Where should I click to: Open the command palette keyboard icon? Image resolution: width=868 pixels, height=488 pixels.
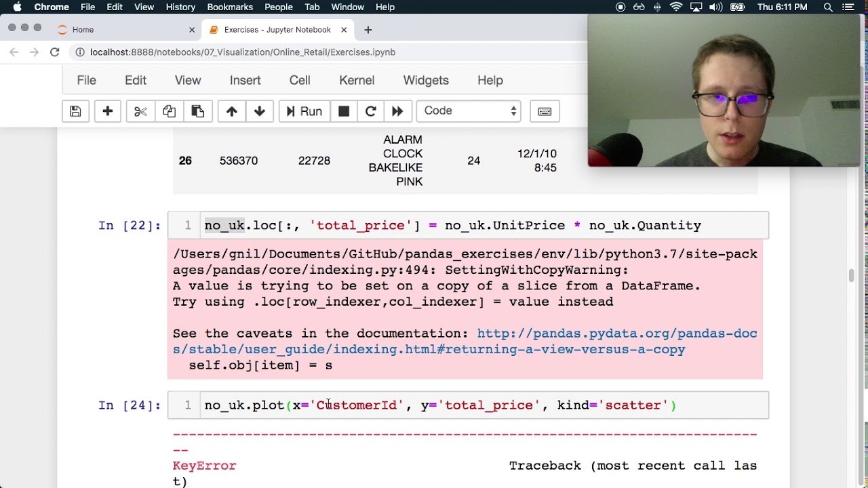coord(545,111)
